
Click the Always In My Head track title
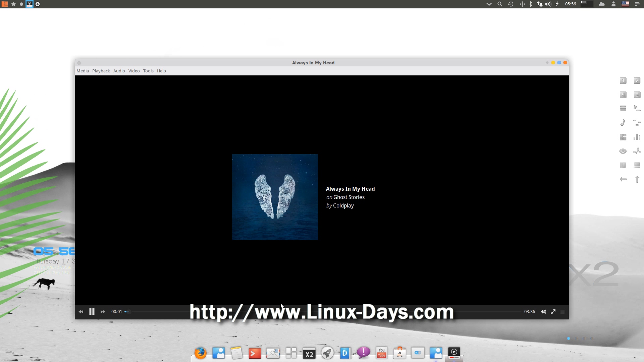tap(350, 189)
